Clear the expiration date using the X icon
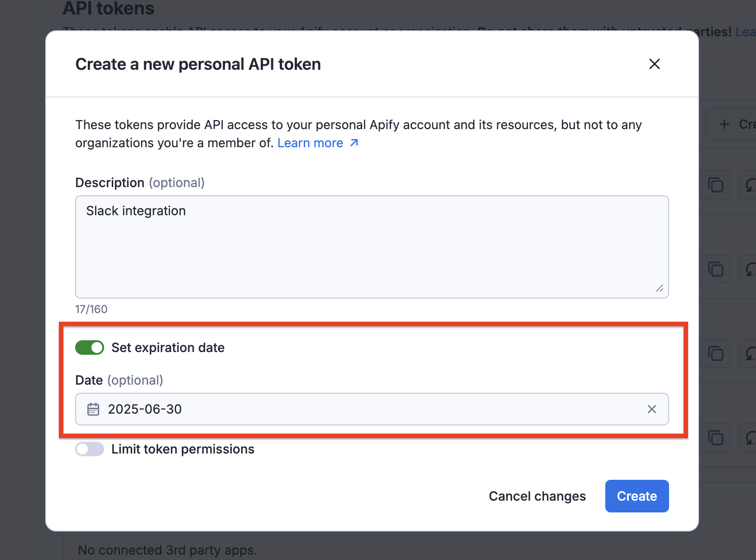Viewport: 756px width, 560px height. tap(652, 409)
